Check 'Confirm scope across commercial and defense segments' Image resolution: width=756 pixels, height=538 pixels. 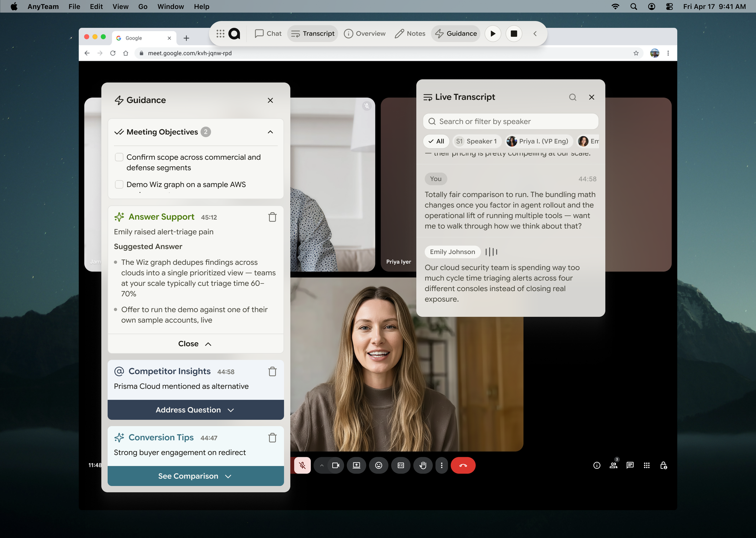click(x=119, y=157)
